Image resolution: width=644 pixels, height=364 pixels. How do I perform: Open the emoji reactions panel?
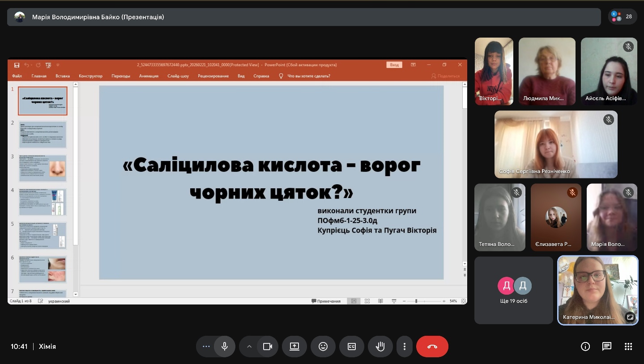tap(323, 347)
